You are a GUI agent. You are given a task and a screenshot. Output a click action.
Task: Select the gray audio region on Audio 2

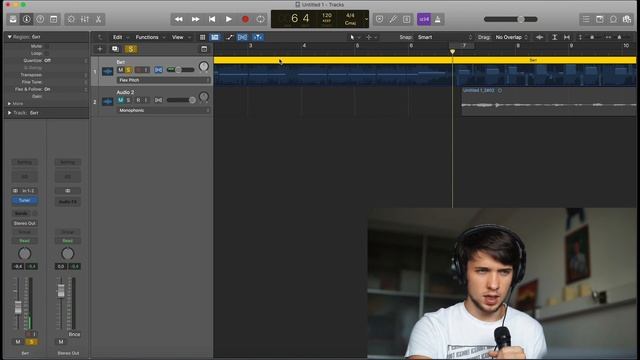[549, 101]
